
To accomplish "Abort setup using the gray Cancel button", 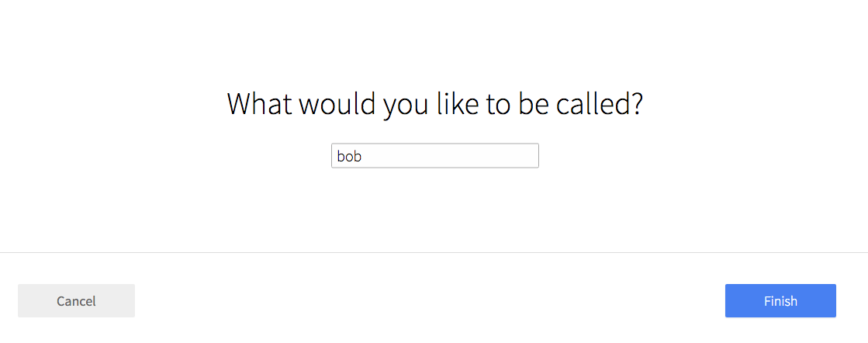I will coord(76,301).
